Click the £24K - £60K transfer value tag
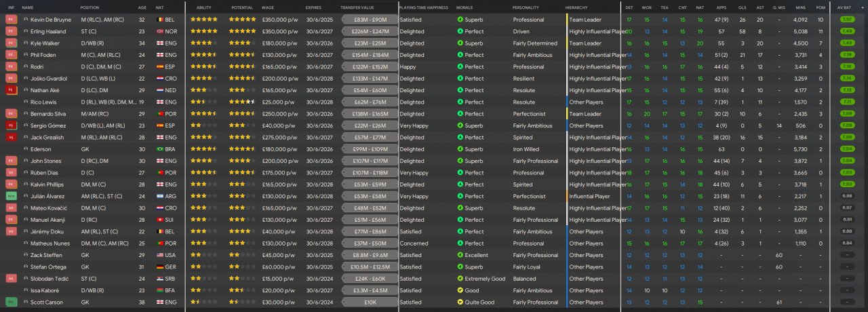Image resolution: width=868 pixels, height=312 pixels. click(x=368, y=278)
